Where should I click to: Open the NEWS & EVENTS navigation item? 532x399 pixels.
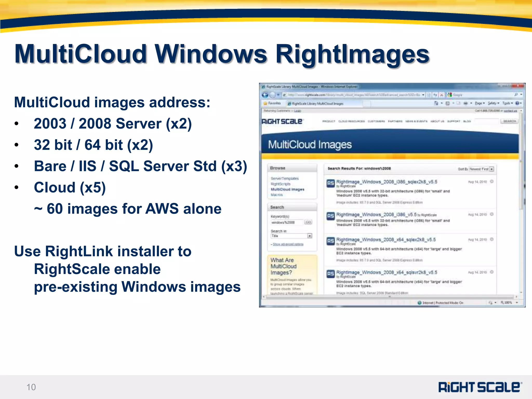pos(416,121)
